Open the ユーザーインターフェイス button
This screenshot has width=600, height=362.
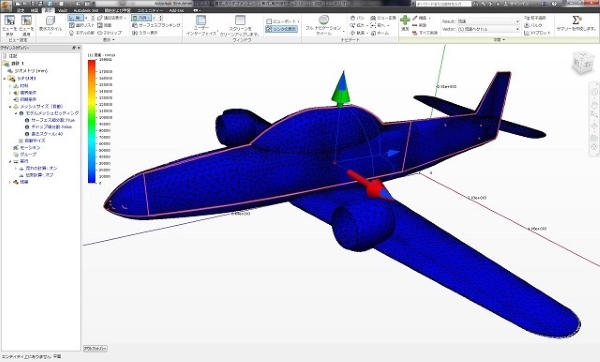click(201, 25)
